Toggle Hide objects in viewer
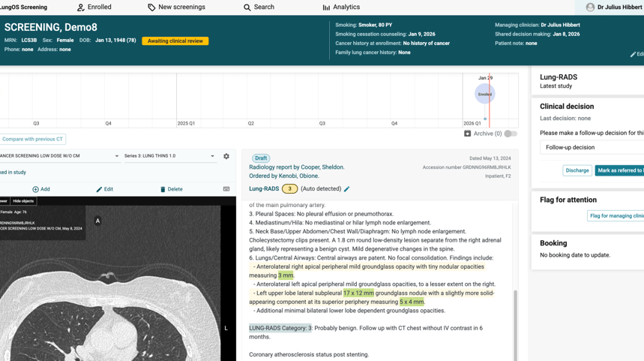644x361 pixels. 23,201
